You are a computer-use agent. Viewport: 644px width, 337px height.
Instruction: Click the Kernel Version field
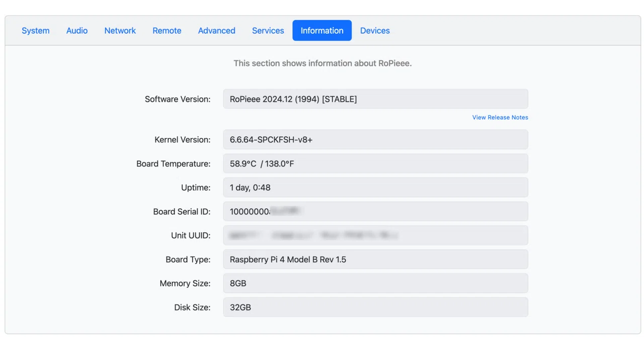pos(376,140)
